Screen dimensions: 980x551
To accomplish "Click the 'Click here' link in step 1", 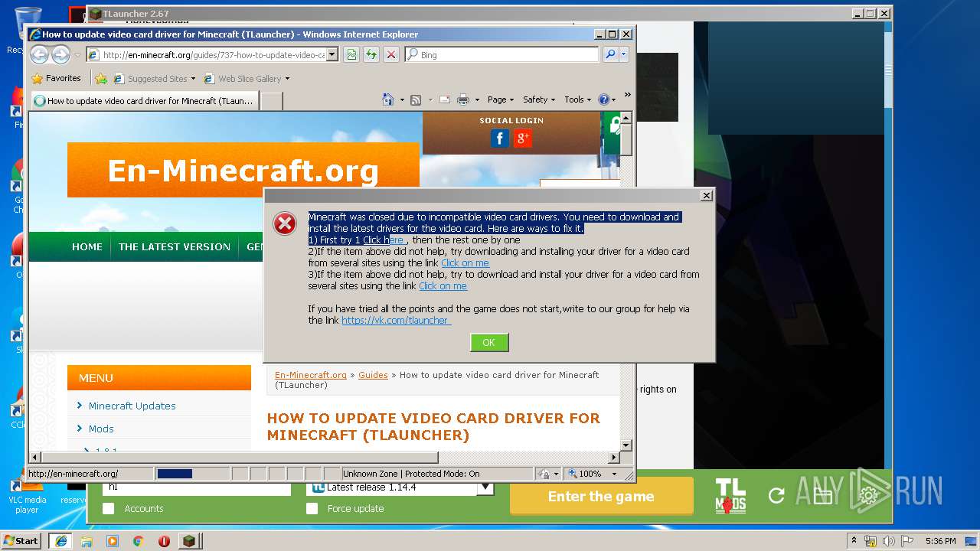I will 383,240.
